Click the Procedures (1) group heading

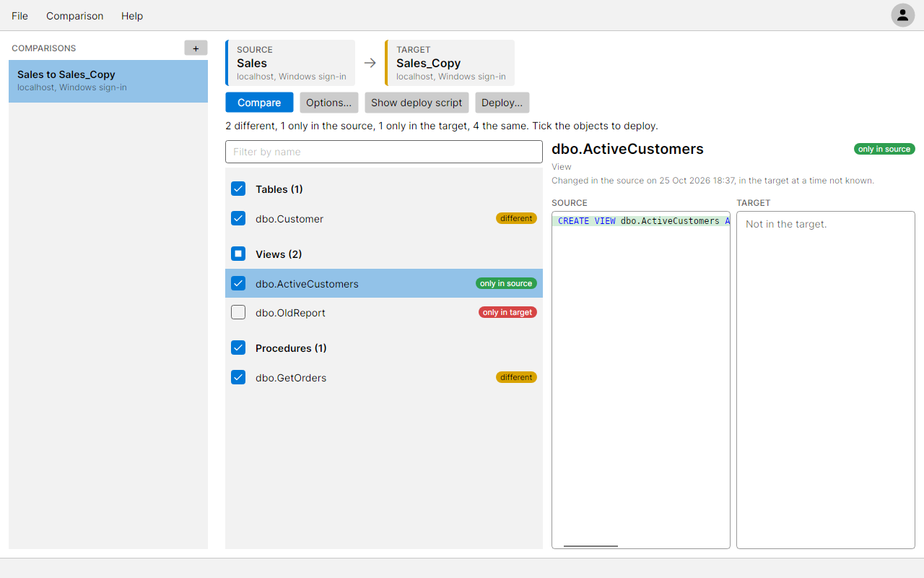(x=291, y=348)
